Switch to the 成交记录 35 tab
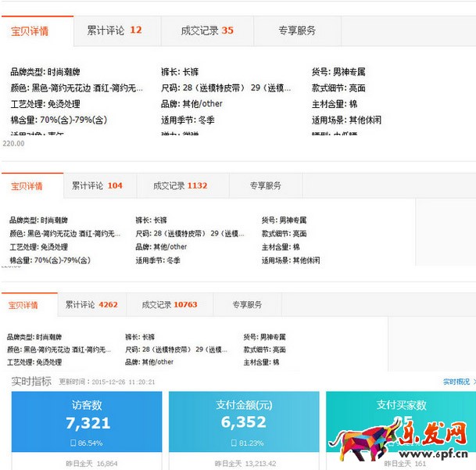The width and height of the screenshot is (476, 470). click(206, 30)
